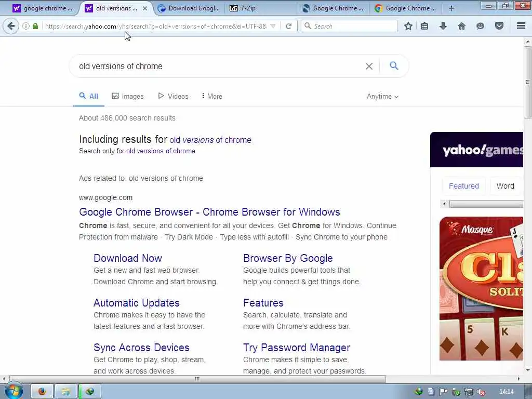Open site information icon in address bar
532x399 pixels.
(26, 26)
